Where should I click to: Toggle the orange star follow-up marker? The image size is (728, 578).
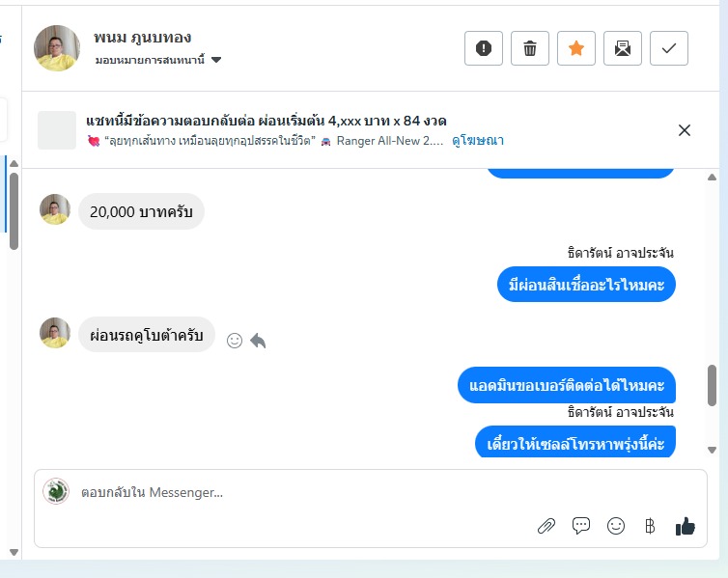576,48
